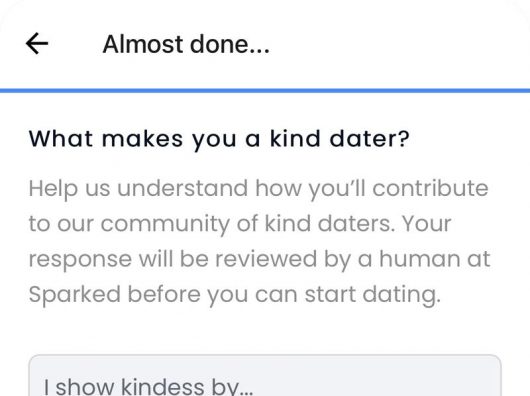The height and width of the screenshot is (396, 530).
Task: Tap the top app bar area
Action: point(265,44)
